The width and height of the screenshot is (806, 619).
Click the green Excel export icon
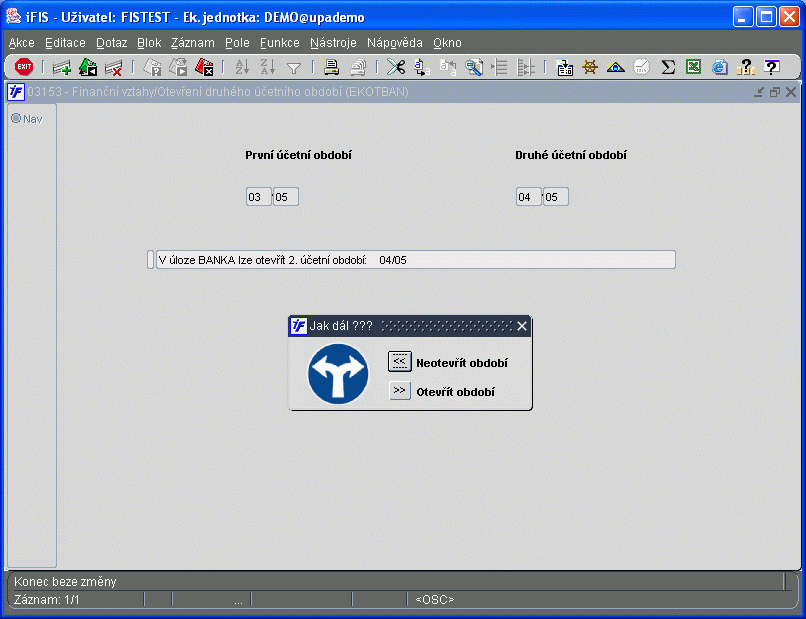pyautogui.click(x=693, y=67)
